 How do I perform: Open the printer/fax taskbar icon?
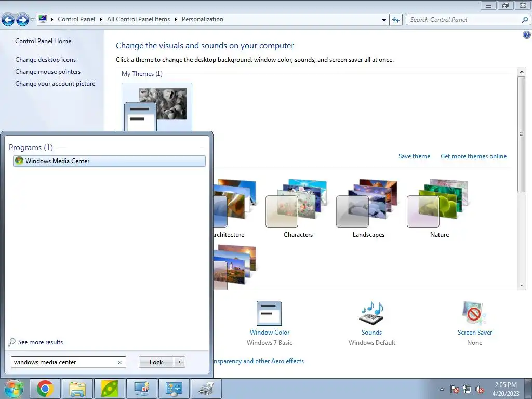click(206, 389)
